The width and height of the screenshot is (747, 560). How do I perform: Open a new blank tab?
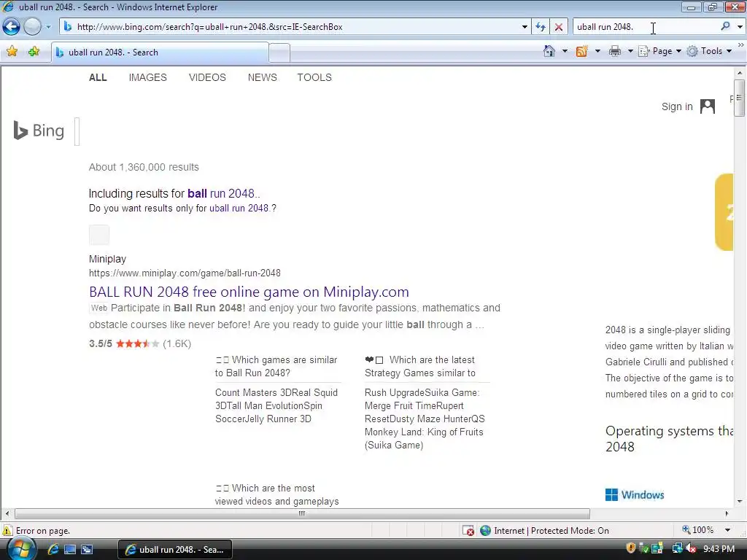[x=279, y=52]
